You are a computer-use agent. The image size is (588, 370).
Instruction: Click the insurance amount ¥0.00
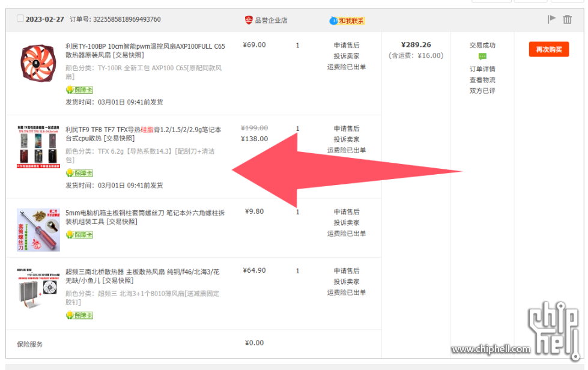[x=254, y=342]
